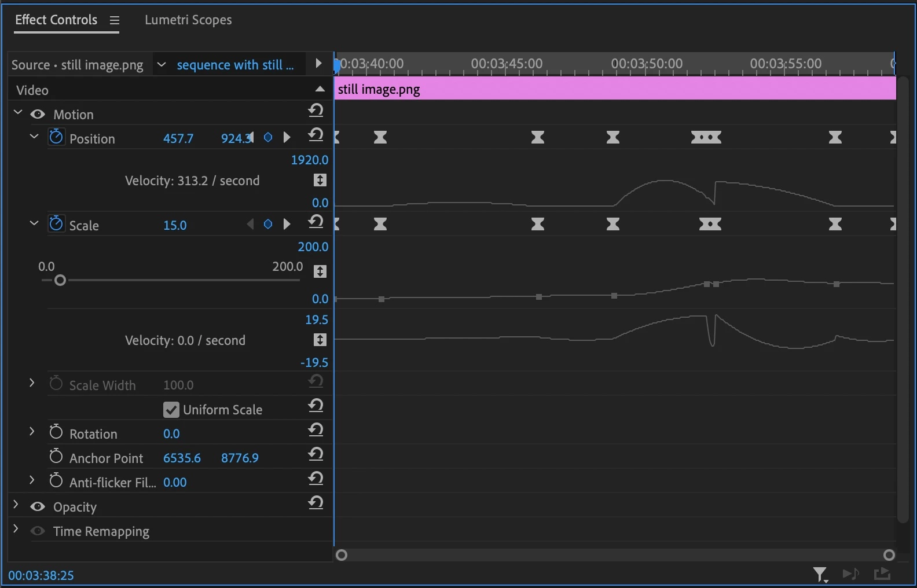This screenshot has height=588, width=917.
Task: Add or remove a Scale keyframe
Action: click(268, 225)
